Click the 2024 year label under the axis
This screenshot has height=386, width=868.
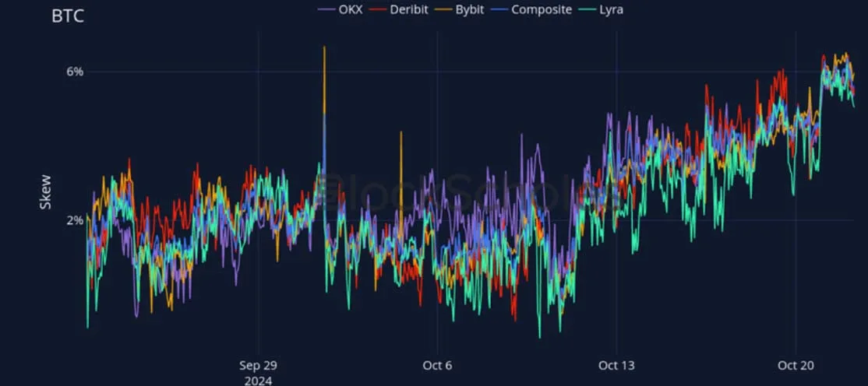(258, 381)
